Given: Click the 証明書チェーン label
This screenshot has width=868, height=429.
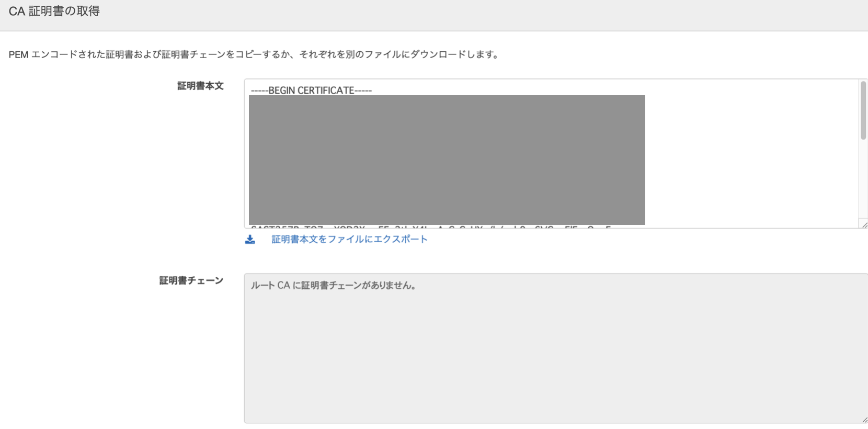Looking at the screenshot, I should (x=191, y=280).
